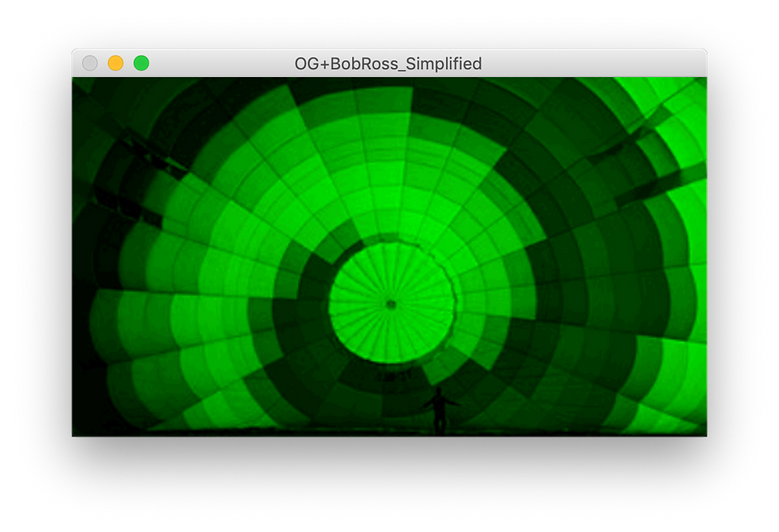Click the grayed-out close window button
This screenshot has height=532, width=779.
click(90, 63)
